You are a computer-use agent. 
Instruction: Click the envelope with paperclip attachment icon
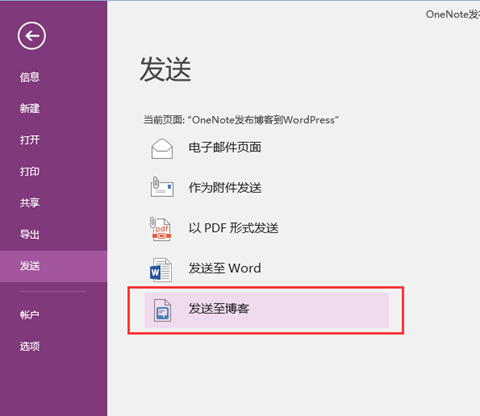162,187
